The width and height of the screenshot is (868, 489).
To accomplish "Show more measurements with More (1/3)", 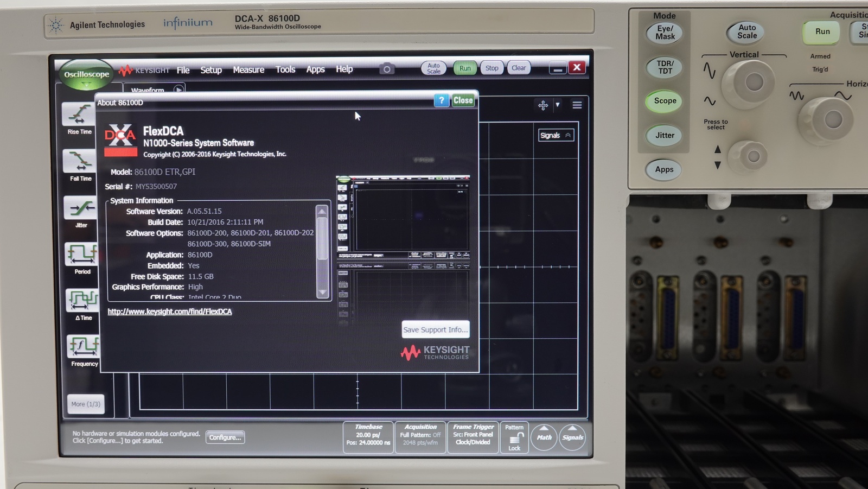I will [x=86, y=404].
